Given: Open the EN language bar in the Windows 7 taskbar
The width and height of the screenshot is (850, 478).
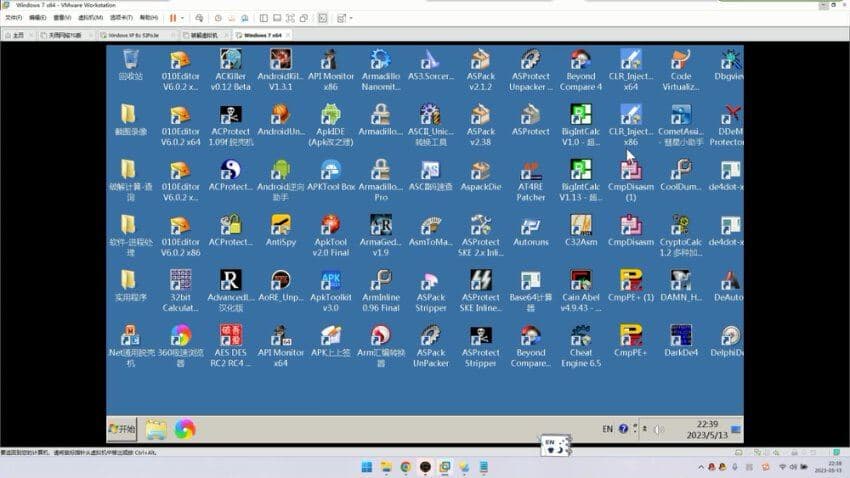Looking at the screenshot, I should pyautogui.click(x=607, y=429).
